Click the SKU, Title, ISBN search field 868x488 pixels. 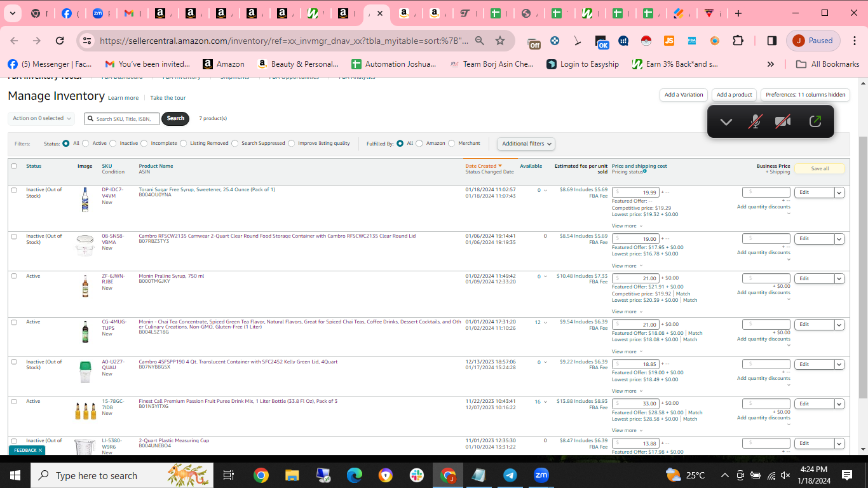122,119
